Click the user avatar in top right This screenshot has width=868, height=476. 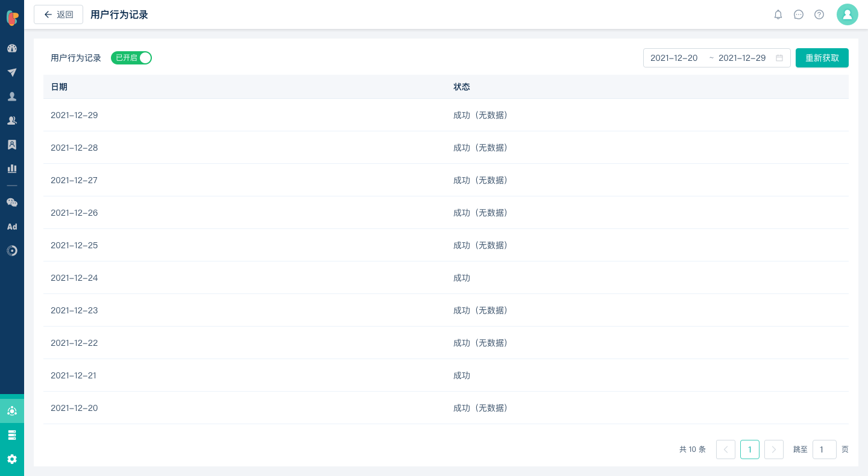848,14
